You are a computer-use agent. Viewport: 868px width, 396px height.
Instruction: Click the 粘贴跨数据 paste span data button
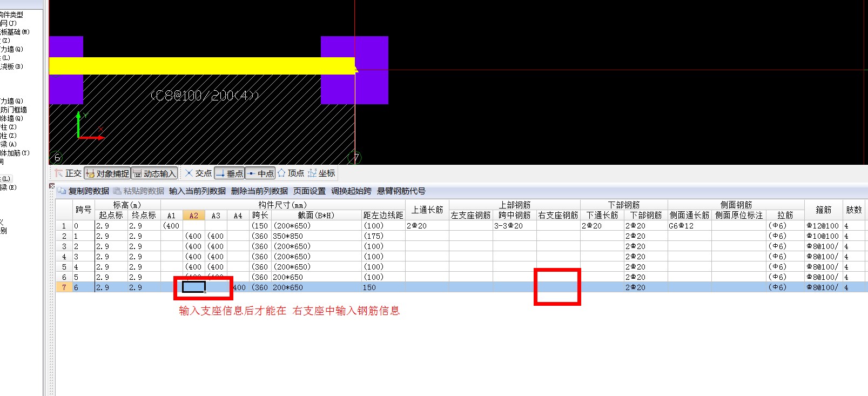click(x=139, y=191)
